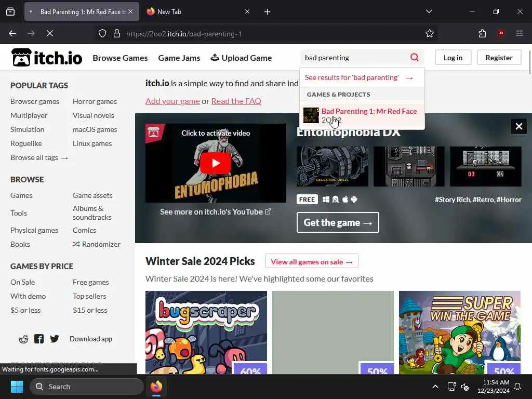Open Free games price filter
Image resolution: width=532 pixels, height=399 pixels.
pos(90,282)
